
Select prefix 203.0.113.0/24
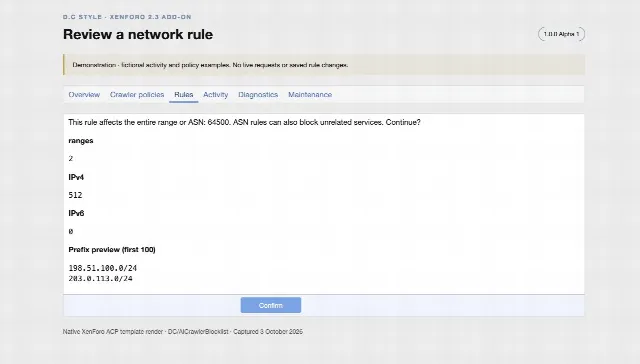[100, 279]
